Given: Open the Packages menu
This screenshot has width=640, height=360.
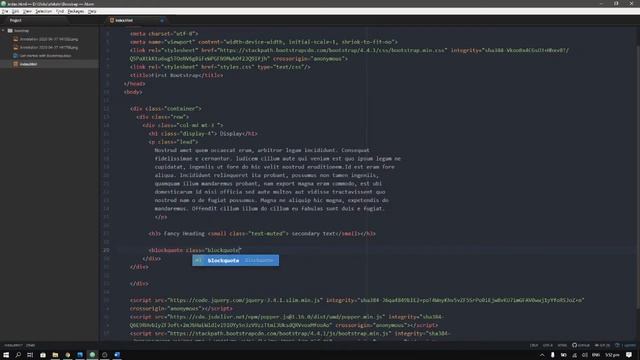Looking at the screenshot, I should [x=76, y=11].
